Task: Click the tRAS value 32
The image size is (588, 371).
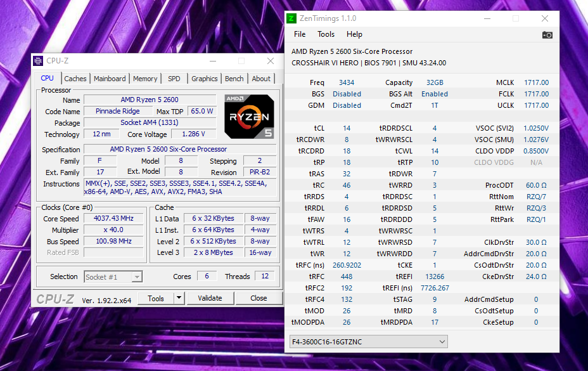Action: [x=347, y=174]
